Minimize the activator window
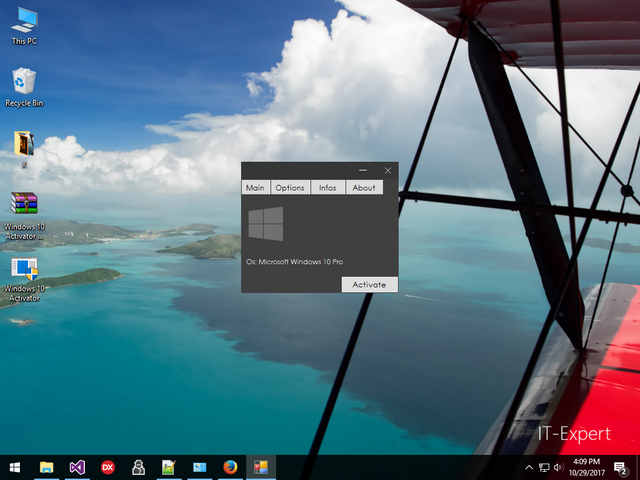Screen dimensions: 640x480 click(363, 171)
